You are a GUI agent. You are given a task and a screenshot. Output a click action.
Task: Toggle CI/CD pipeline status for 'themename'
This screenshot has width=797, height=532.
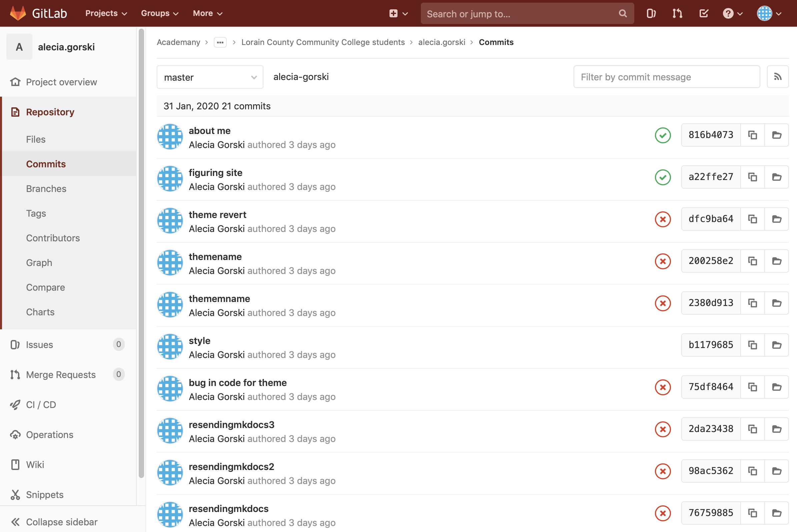[x=663, y=261]
